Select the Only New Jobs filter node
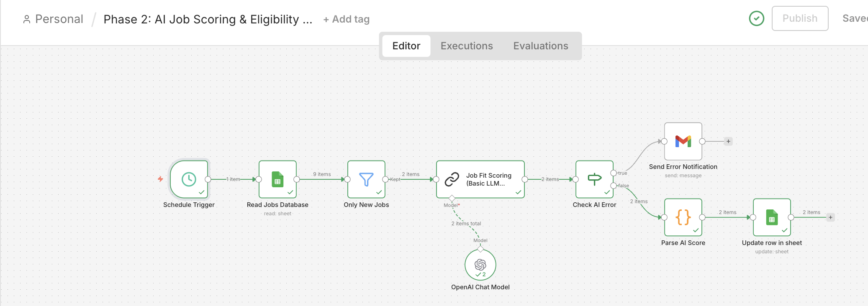Viewport: 868px width, 306px height. 366,179
